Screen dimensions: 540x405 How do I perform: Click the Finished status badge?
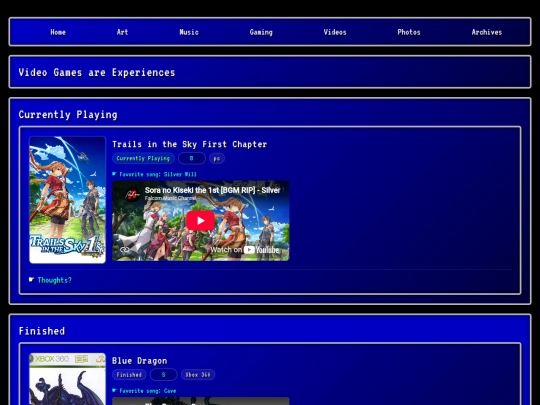(x=129, y=375)
